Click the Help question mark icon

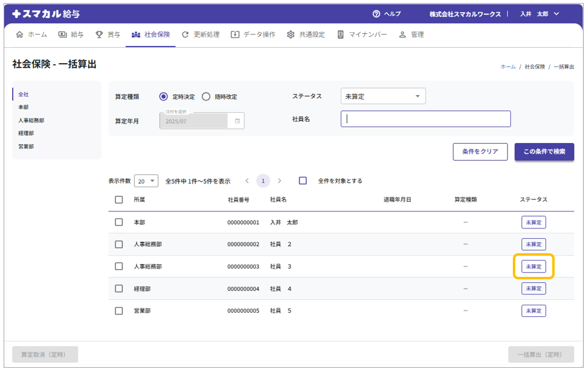(376, 14)
